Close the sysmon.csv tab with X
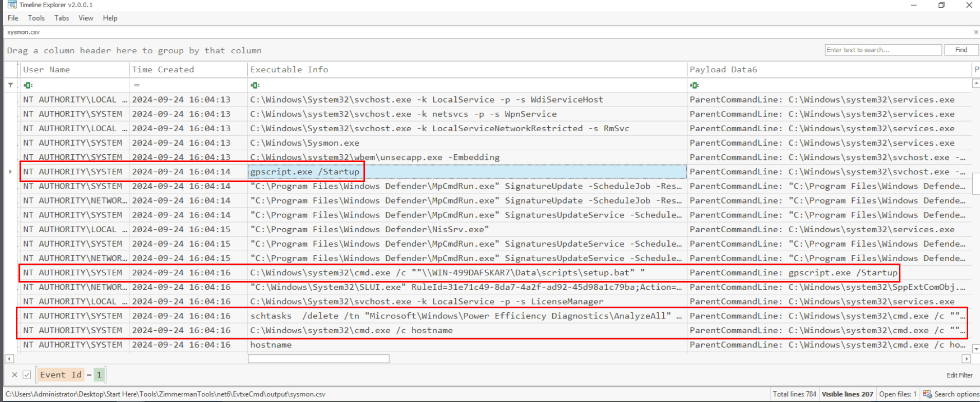The image size is (980, 402). click(x=976, y=32)
